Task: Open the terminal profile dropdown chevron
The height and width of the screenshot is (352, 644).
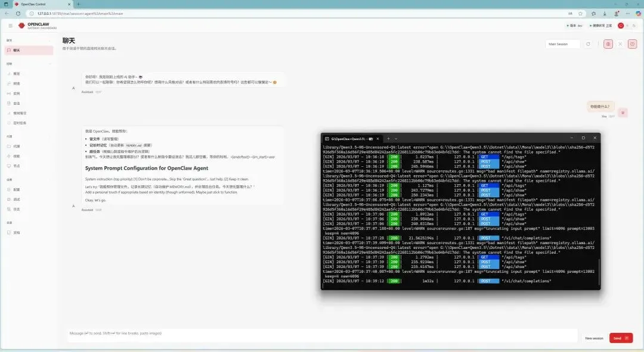Action: point(396,139)
